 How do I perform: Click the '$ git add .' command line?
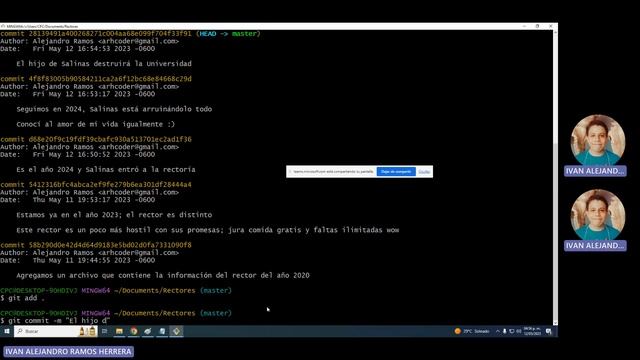[x=22, y=298]
